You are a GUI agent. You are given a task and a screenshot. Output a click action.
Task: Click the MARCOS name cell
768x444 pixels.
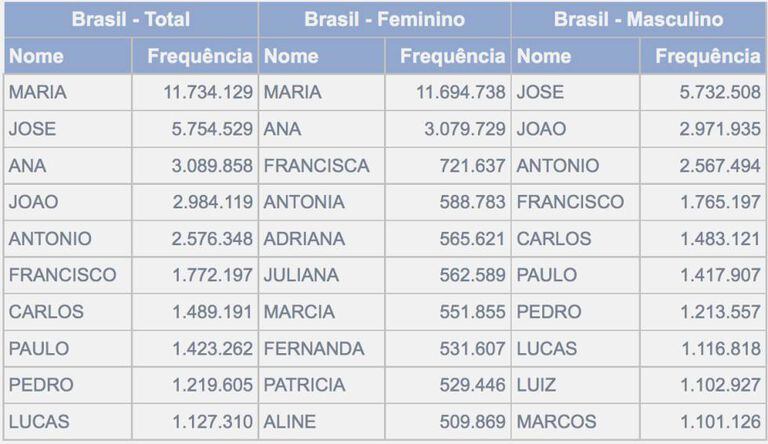click(556, 422)
